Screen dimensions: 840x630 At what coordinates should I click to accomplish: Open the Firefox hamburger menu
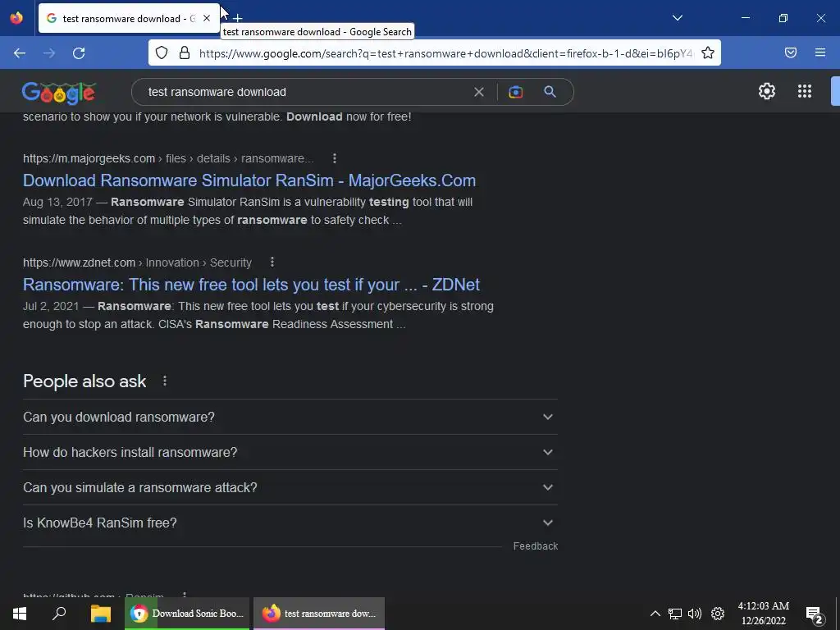[x=820, y=52]
